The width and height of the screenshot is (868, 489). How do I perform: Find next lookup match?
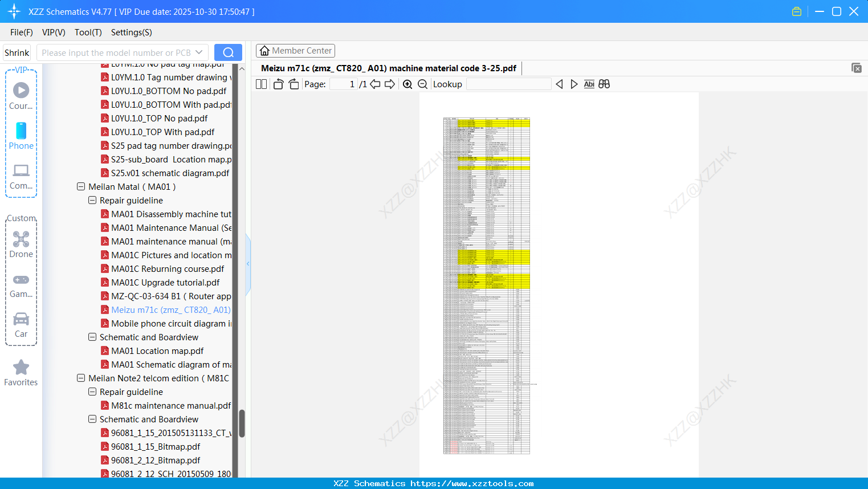(574, 84)
